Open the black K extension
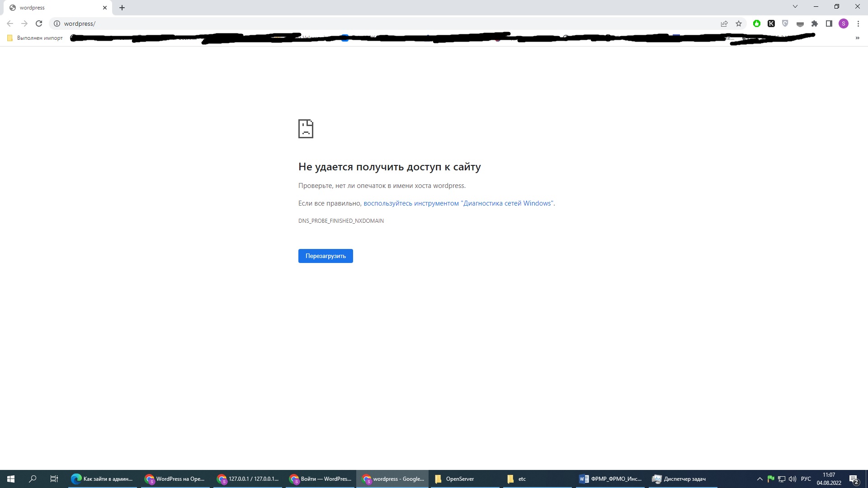Screen dimensions: 868x488 (771, 23)
